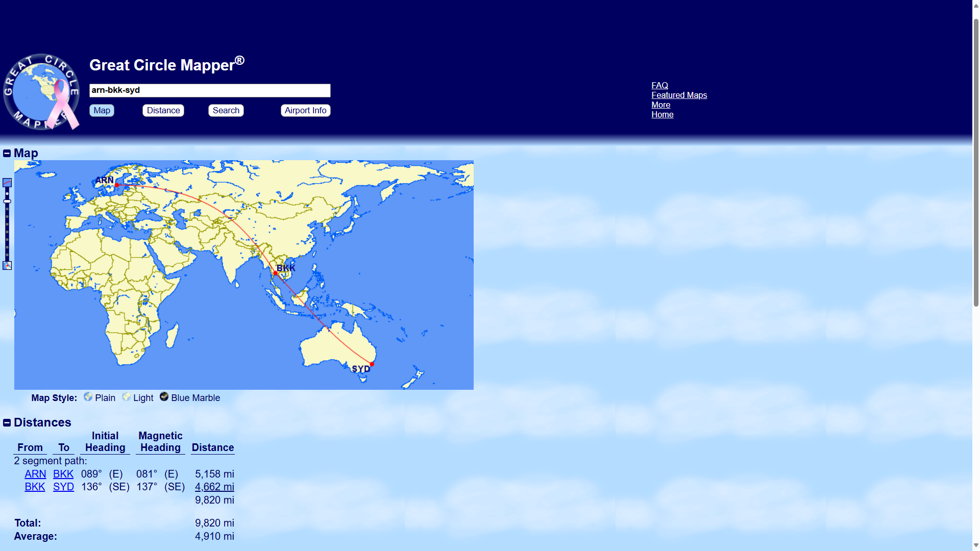Select the Light map style label

pos(143,398)
